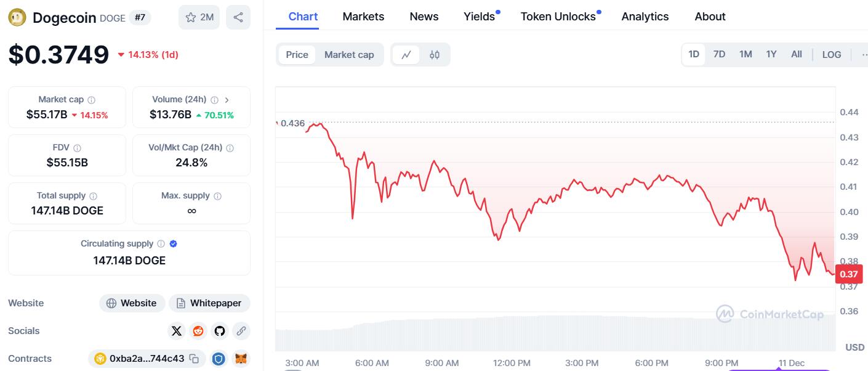Open the link icon under Socials

point(241,331)
